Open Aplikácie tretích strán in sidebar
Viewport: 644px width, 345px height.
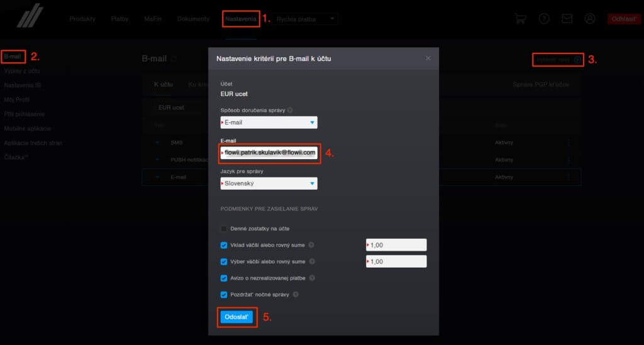tap(33, 143)
